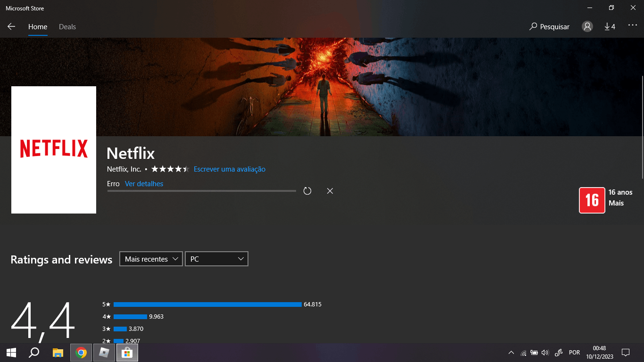
Task: Open the downloads queue showing 4
Action: [x=610, y=27]
